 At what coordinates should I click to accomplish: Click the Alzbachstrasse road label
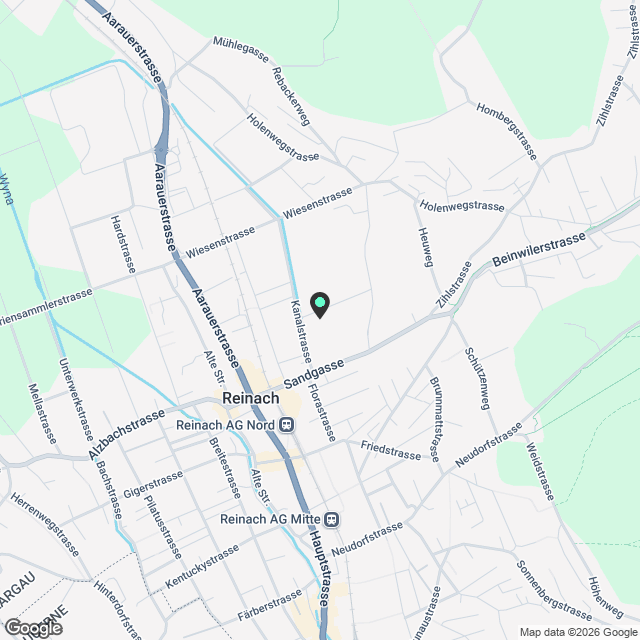pyautogui.click(x=127, y=434)
